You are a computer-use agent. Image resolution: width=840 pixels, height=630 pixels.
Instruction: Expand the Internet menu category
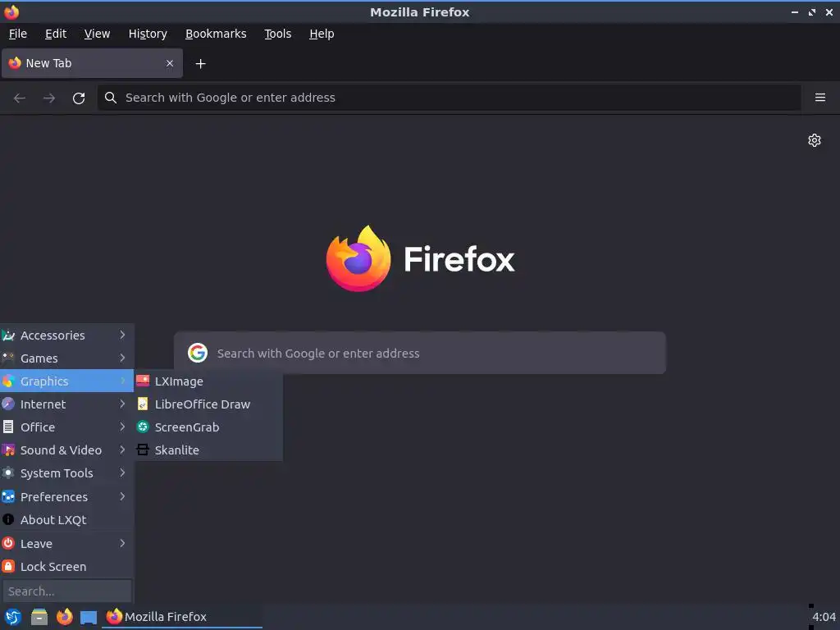(66, 404)
